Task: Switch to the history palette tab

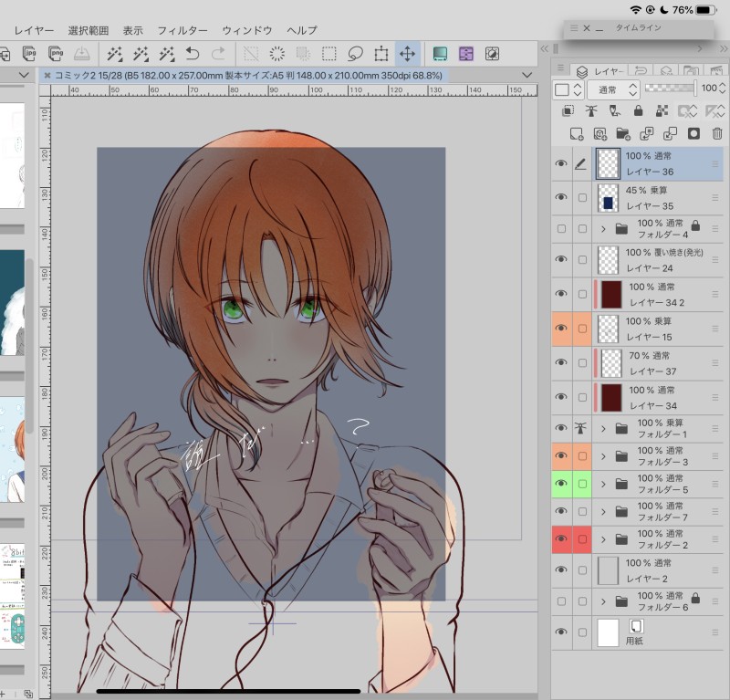Action: point(641,71)
